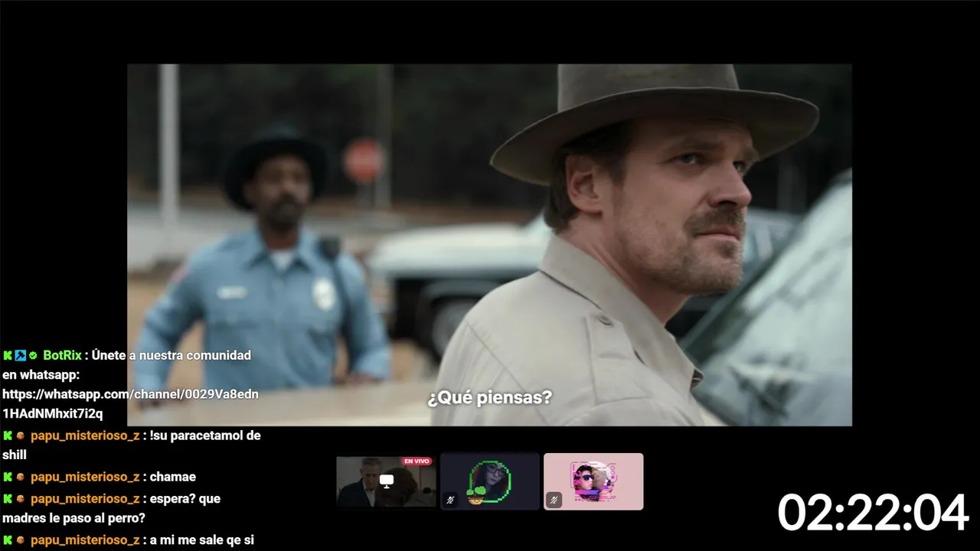980x551 pixels.
Task: Click BotRix's blue moderator badge
Action: 20,355
